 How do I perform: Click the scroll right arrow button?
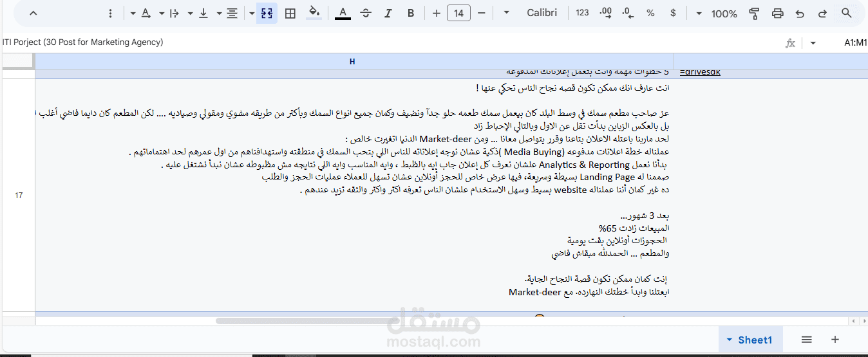[863, 321]
